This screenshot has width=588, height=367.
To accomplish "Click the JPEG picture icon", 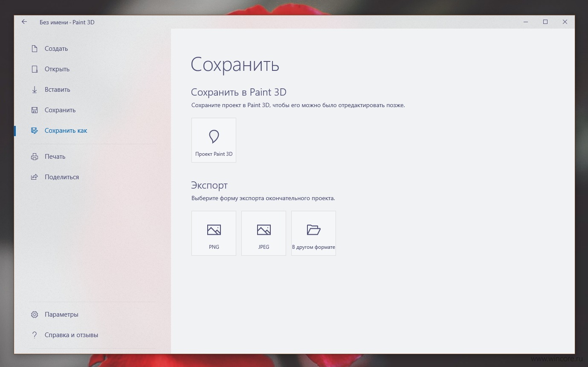I will [264, 230].
